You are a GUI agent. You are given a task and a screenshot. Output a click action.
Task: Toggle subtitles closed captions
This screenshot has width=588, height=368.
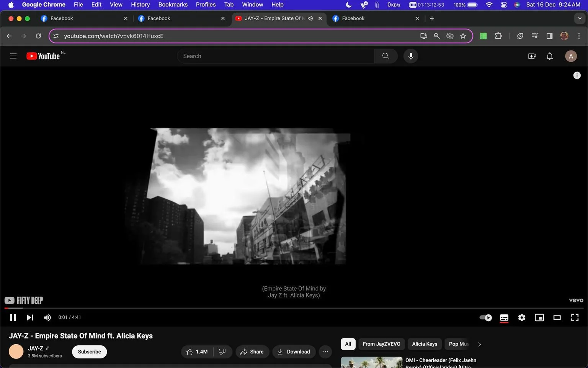coord(504,317)
